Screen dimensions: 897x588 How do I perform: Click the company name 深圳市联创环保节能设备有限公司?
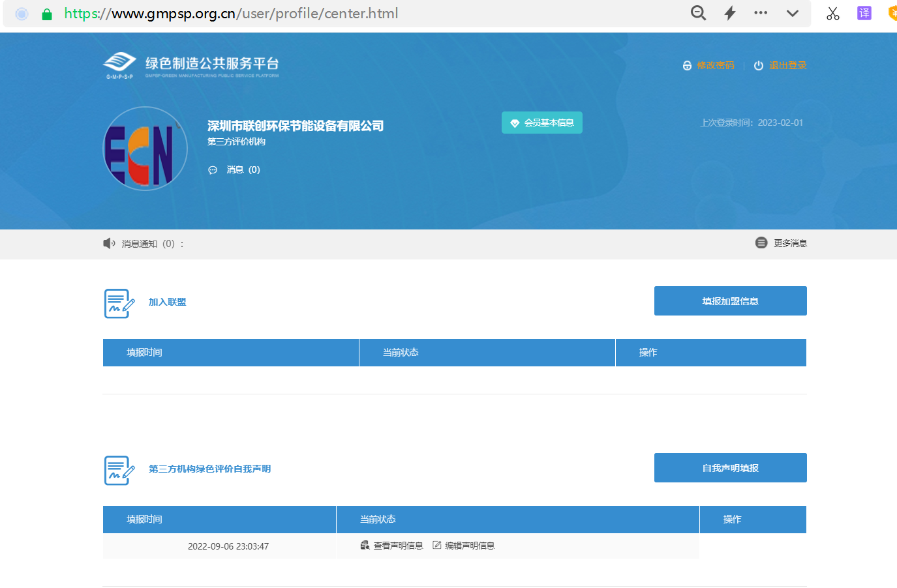tap(296, 126)
